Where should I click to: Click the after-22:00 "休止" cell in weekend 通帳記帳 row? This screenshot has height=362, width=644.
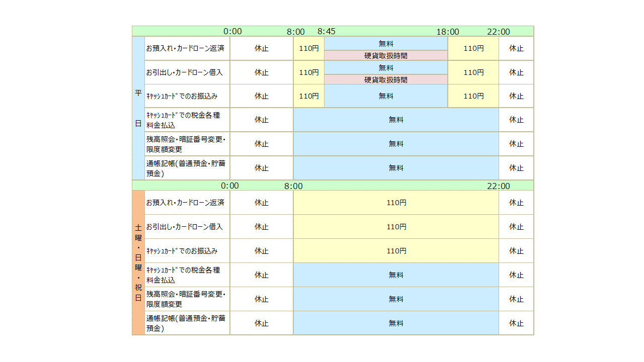[516, 323]
